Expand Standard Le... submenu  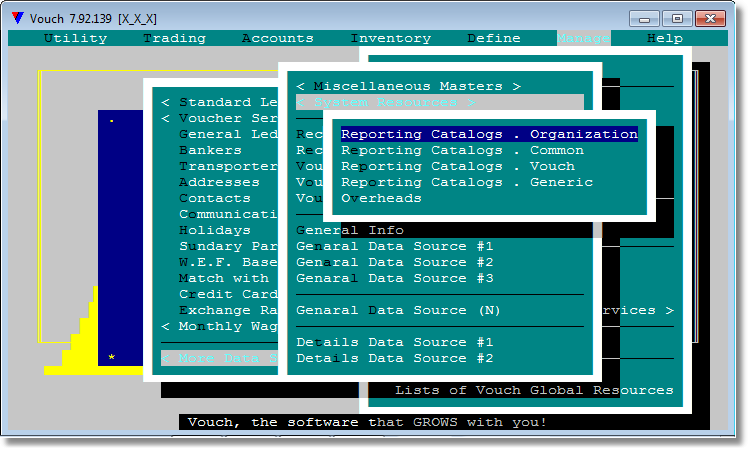pos(219,102)
